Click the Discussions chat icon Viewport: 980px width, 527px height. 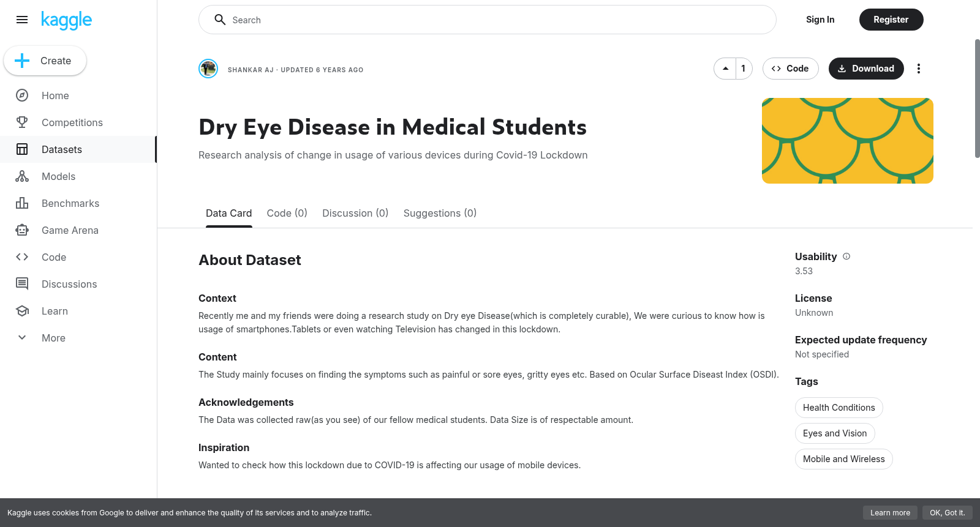point(22,284)
